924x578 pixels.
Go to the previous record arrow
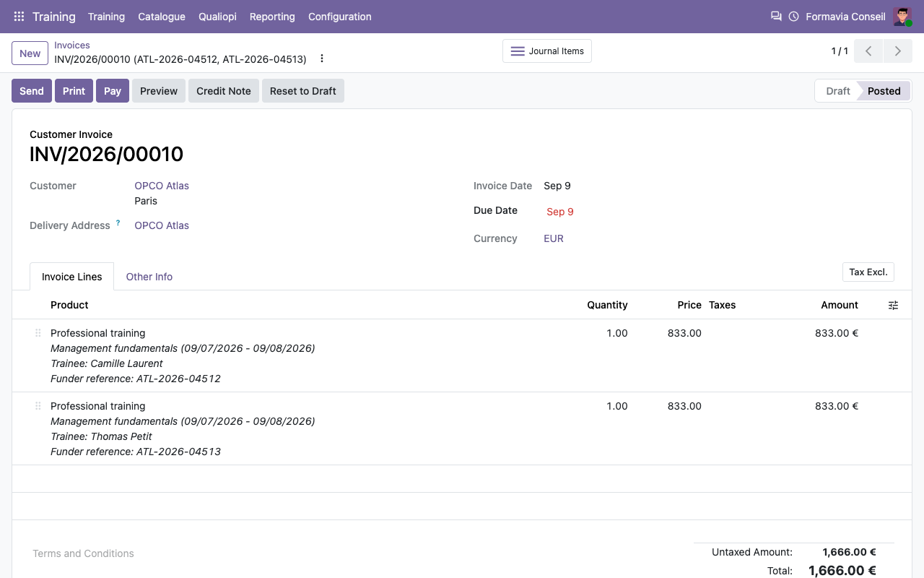(x=868, y=51)
